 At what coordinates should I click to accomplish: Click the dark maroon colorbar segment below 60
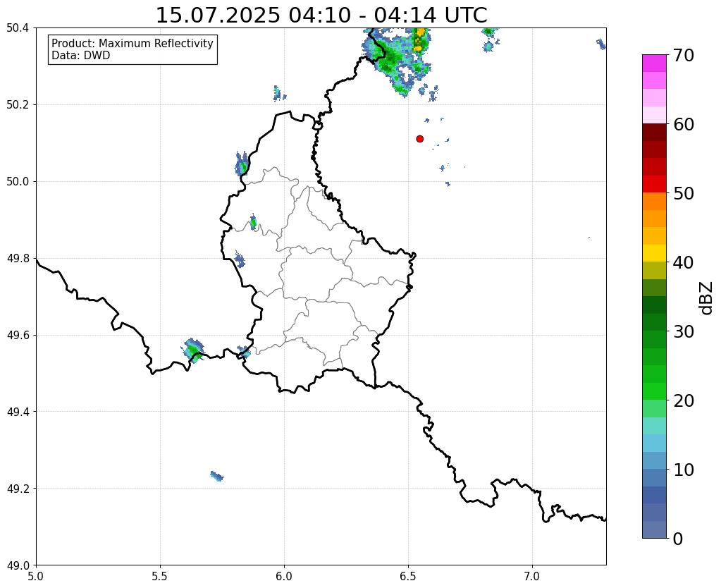tap(654, 133)
